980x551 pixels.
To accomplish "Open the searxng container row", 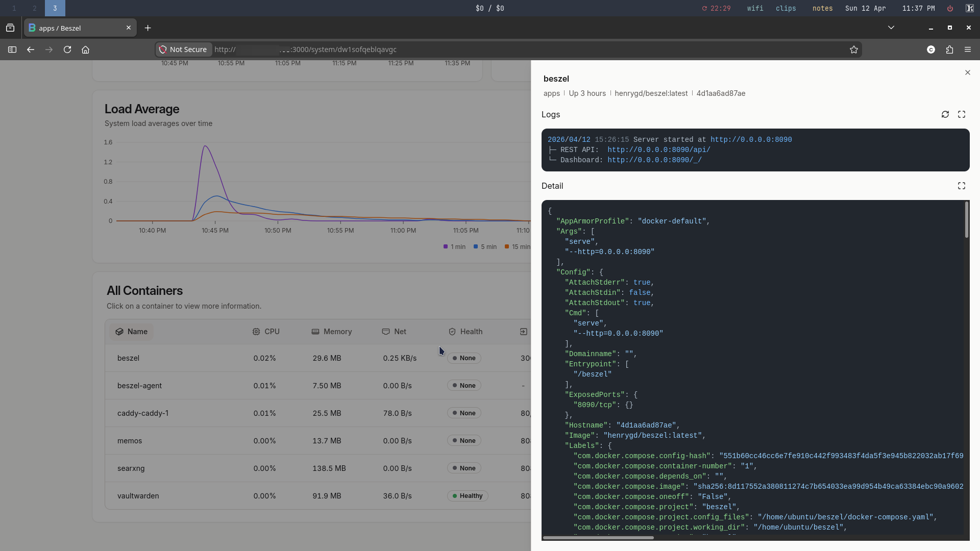I will coord(318,468).
